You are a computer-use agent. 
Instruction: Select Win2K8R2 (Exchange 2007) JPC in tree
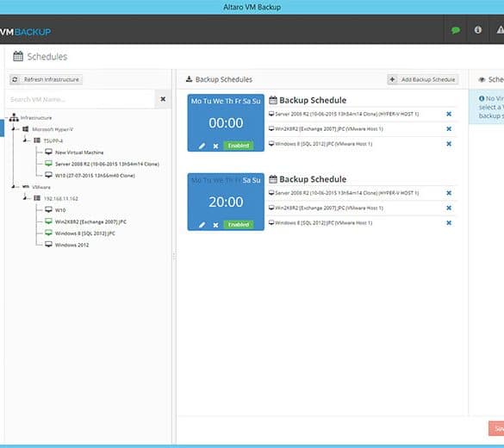(90, 221)
